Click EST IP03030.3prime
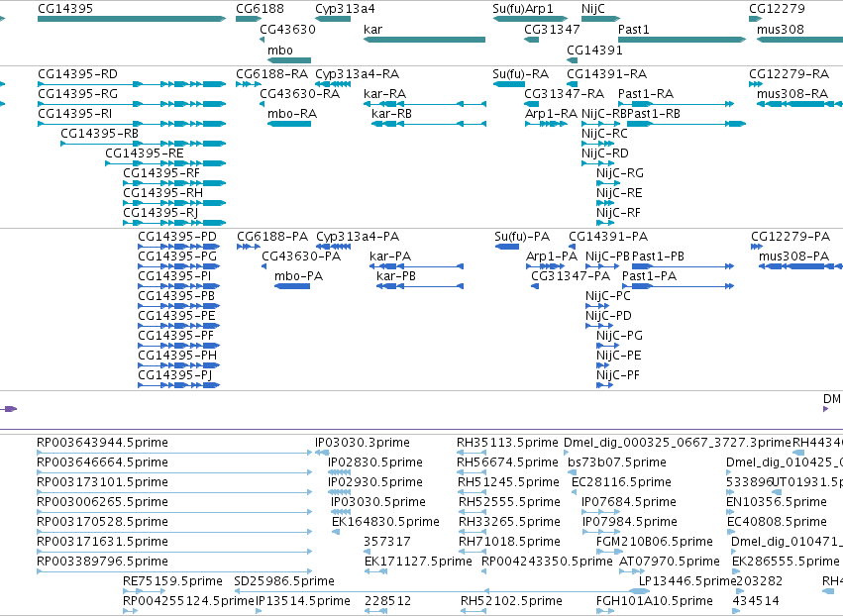This screenshot has height=616, width=843. coord(363,443)
